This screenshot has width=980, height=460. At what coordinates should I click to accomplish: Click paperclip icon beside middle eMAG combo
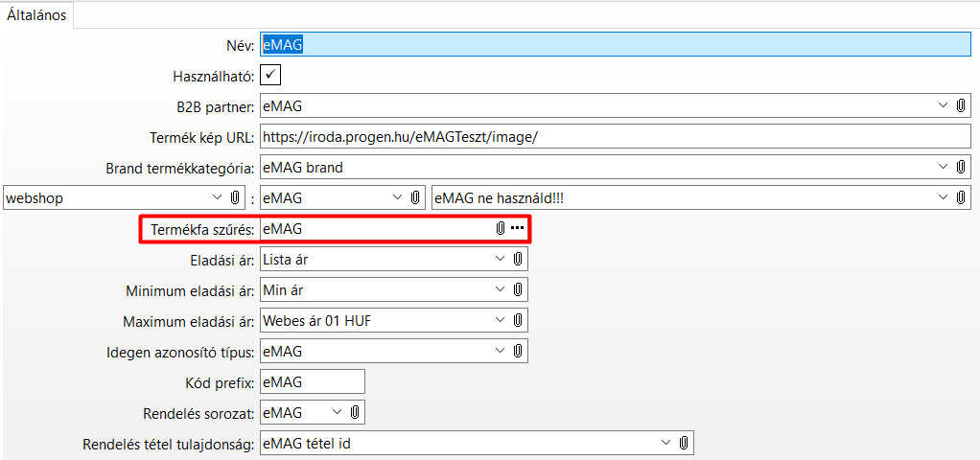tap(414, 197)
